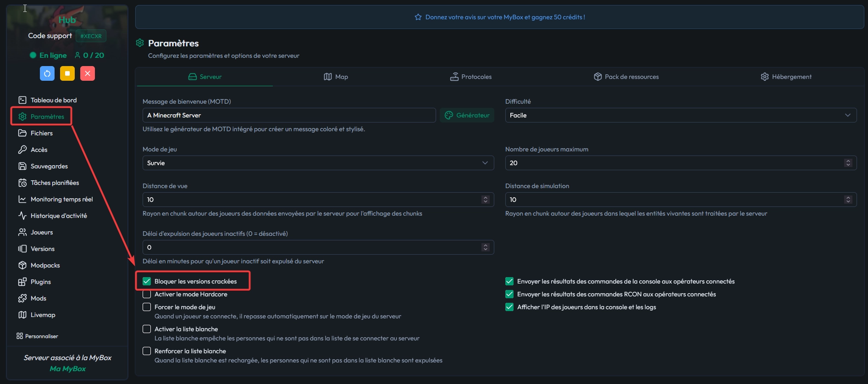This screenshot has width=868, height=384.
Task: Click the gear icon beside Paramètres heading
Action: point(140,43)
